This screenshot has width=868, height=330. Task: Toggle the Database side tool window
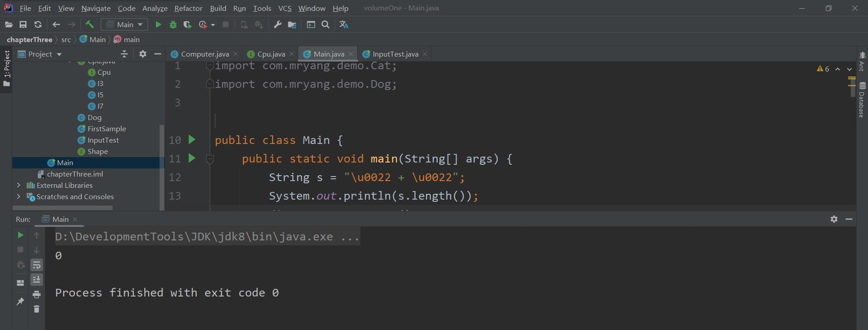tap(862, 100)
